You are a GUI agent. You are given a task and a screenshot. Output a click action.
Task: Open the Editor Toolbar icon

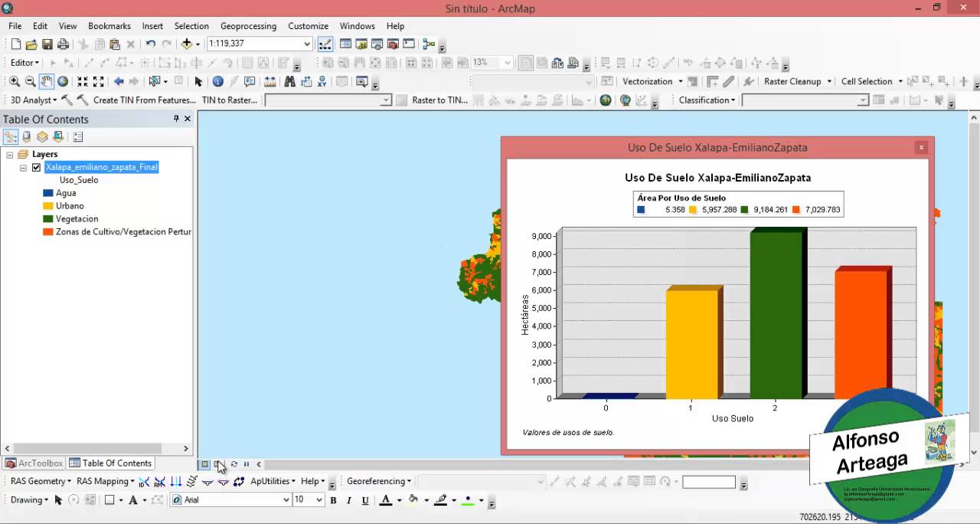click(x=325, y=44)
